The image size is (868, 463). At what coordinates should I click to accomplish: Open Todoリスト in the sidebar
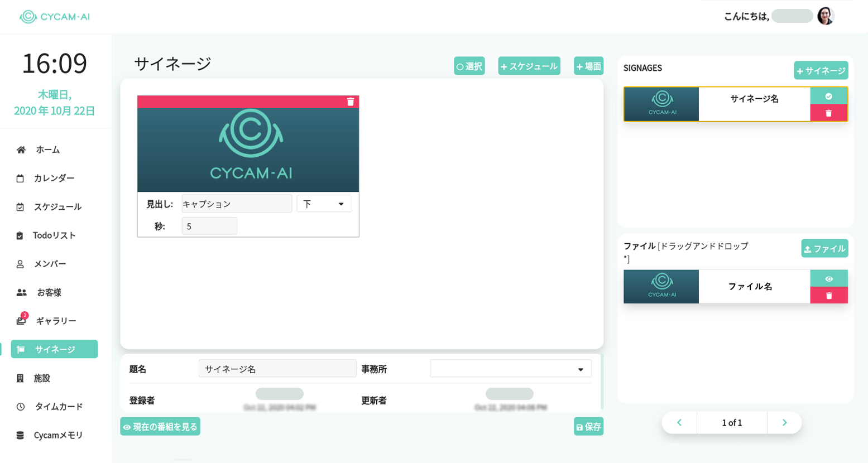coord(54,235)
